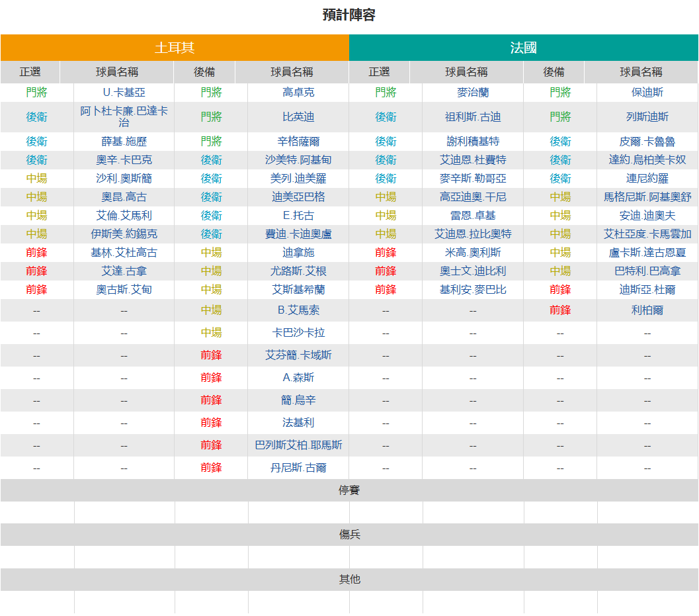Click the 其他 section header

pos(349,579)
